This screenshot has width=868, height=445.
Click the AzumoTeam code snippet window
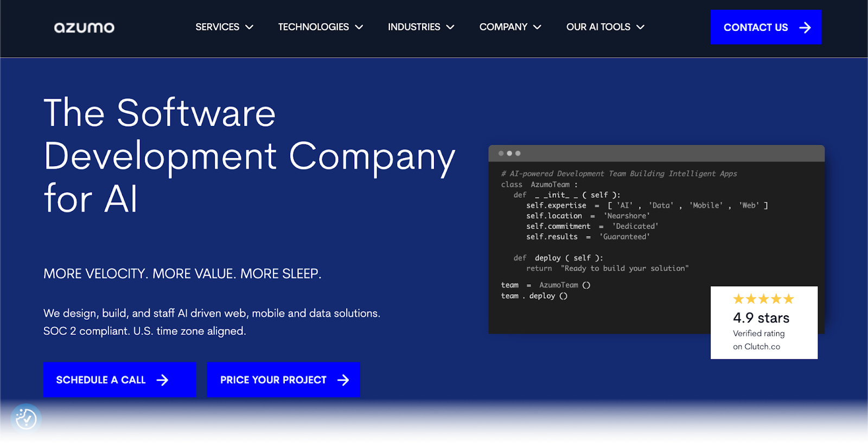tap(656, 239)
